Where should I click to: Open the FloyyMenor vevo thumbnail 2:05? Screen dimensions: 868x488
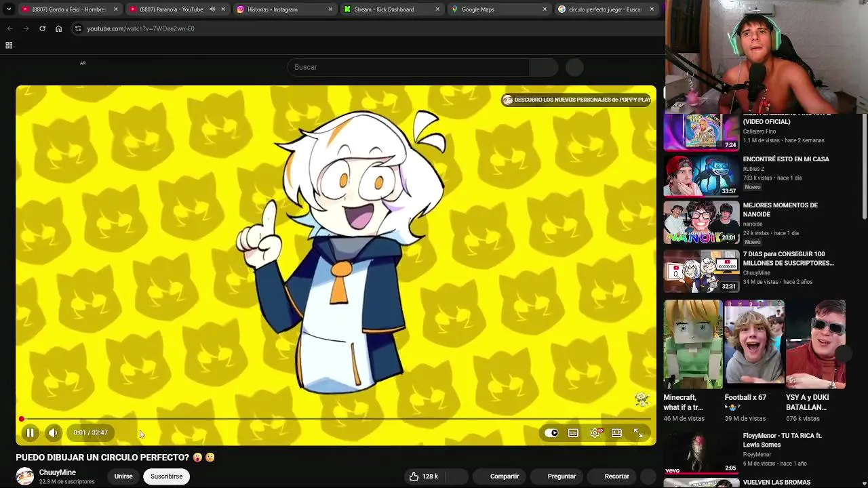click(701, 453)
